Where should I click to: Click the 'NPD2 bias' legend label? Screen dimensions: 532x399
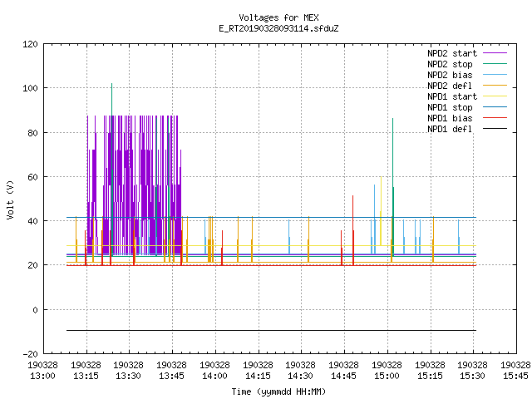point(450,75)
